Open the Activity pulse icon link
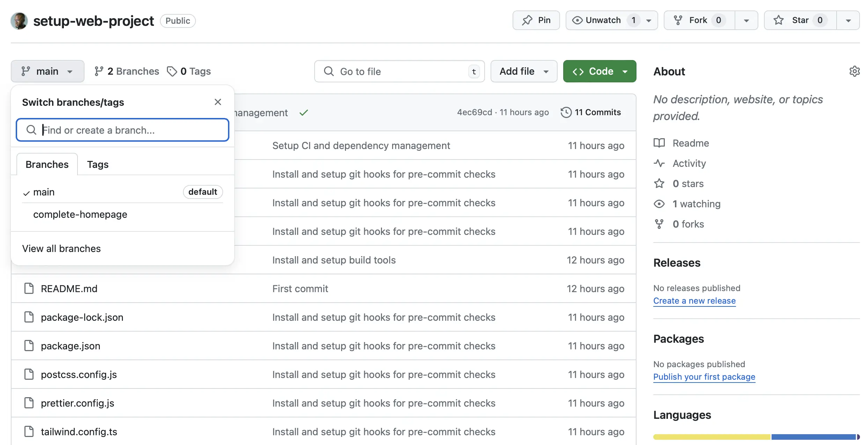Screen dimensions: 868x445 pyautogui.click(x=659, y=163)
